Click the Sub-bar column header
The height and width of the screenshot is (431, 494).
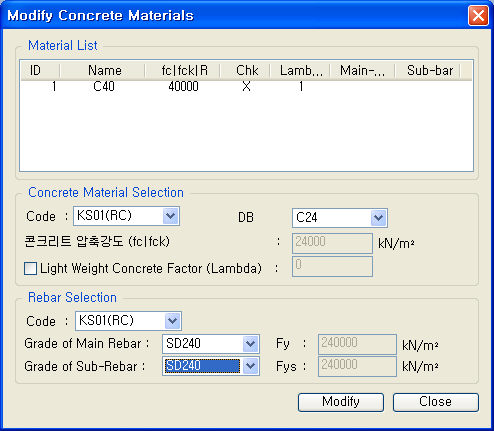(428, 71)
